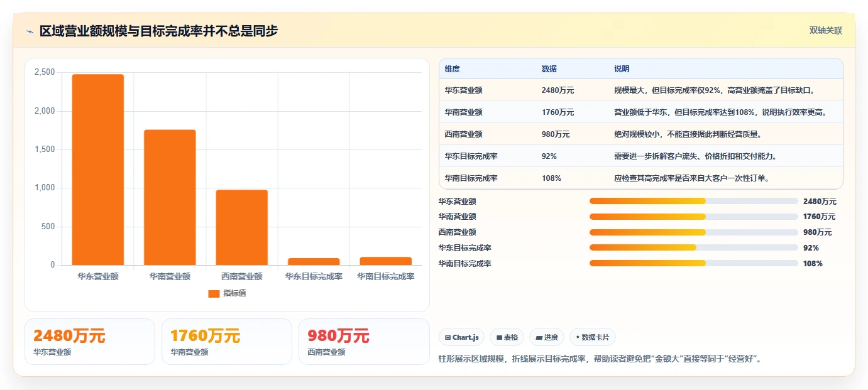Select the 华南营业额 table row label
The width and height of the screenshot is (868, 390).
point(463,112)
